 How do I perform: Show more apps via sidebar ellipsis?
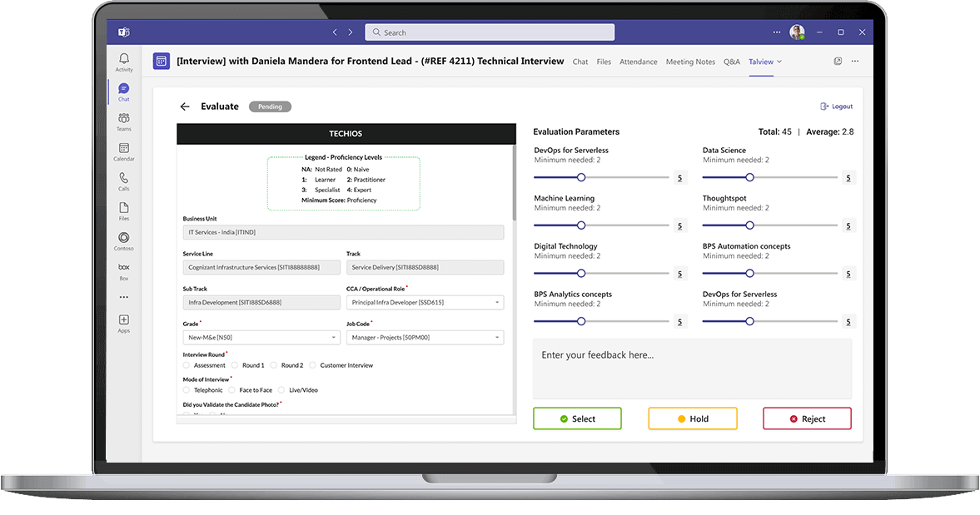[124, 297]
